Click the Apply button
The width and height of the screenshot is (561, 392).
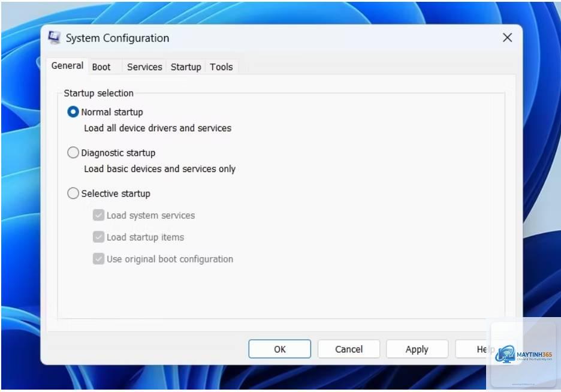417,349
